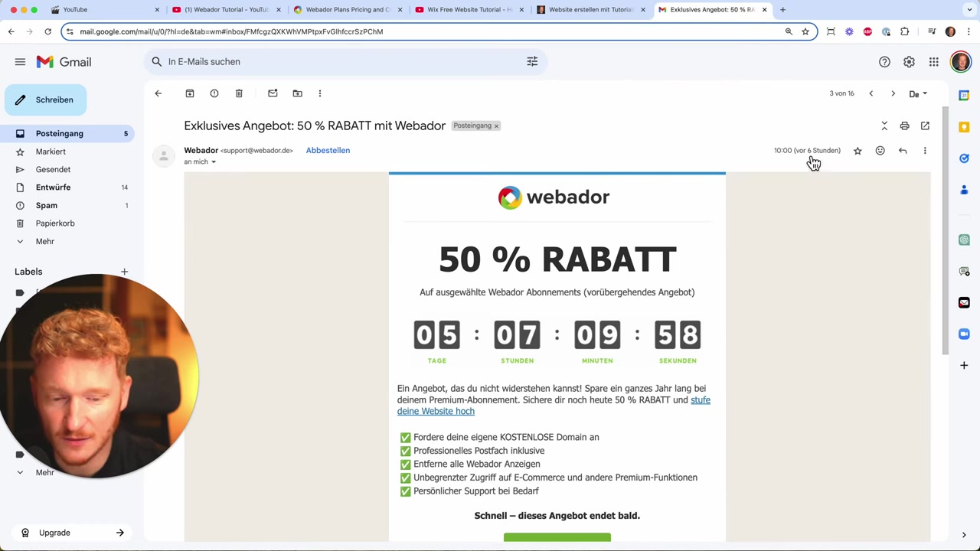This screenshot has width=980, height=551.
Task: Open more actions in email toolbar
Action: click(x=320, y=93)
